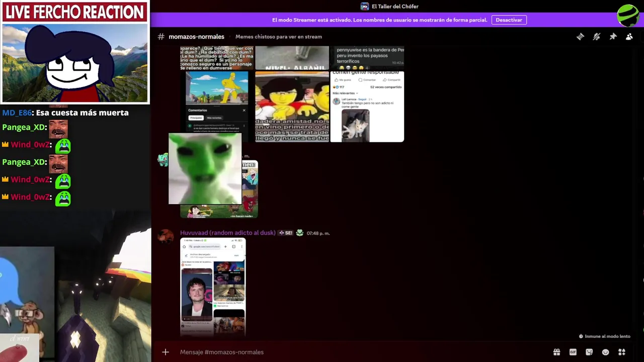Open the Apps launcher icon in the message bar
644x362 pixels.
click(x=622, y=352)
